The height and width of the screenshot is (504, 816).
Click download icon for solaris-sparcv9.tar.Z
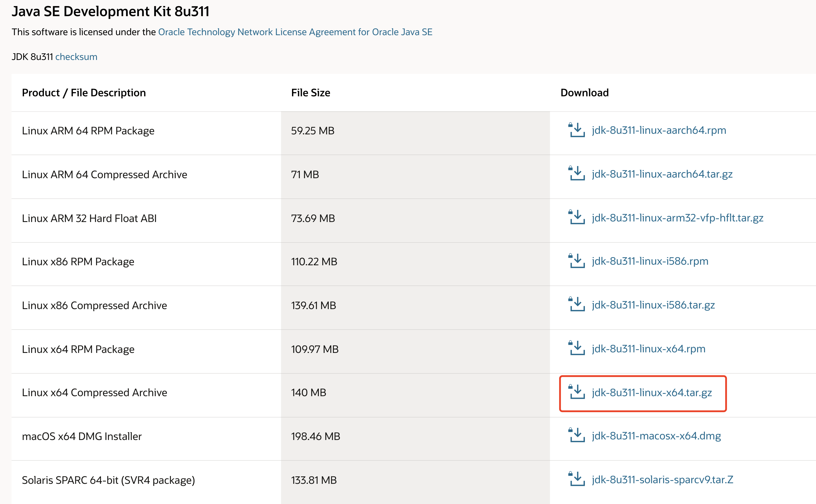(576, 479)
